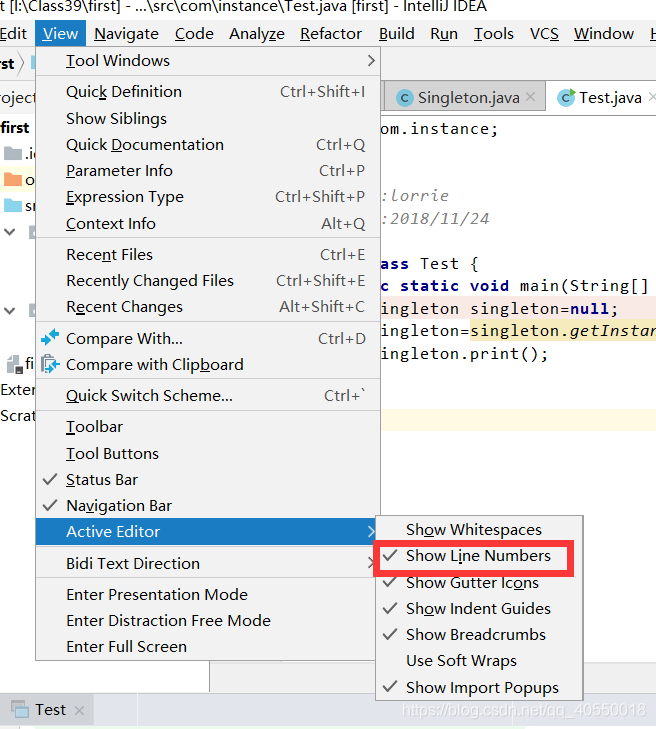Open Recently Changed Files
Viewport: 656px width, 729px height.
point(208,281)
